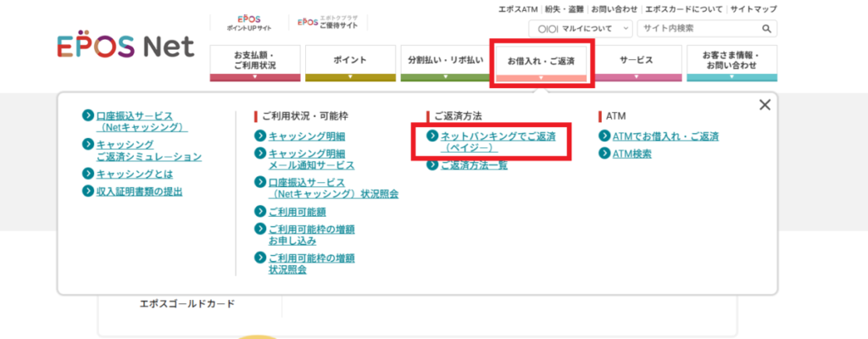This screenshot has height=339, width=868.
Task: Open the ATMでお借入れ・ご返済 link
Action: pos(665,136)
